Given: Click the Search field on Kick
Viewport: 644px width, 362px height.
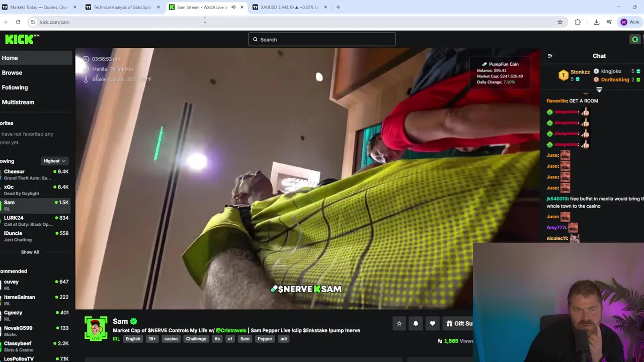Looking at the screenshot, I should click(x=322, y=40).
